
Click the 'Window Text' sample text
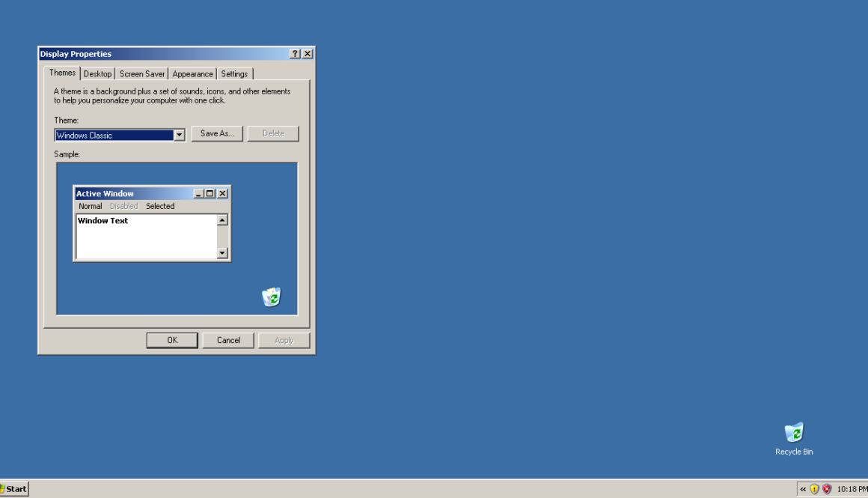coord(103,220)
